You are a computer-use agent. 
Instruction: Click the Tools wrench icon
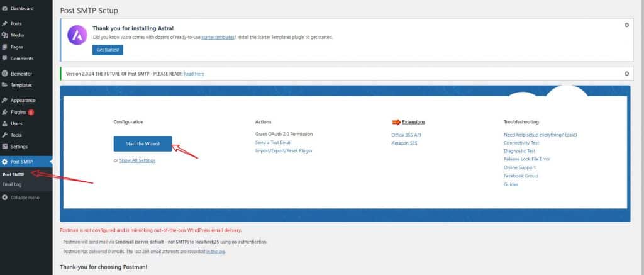pyautogui.click(x=5, y=135)
